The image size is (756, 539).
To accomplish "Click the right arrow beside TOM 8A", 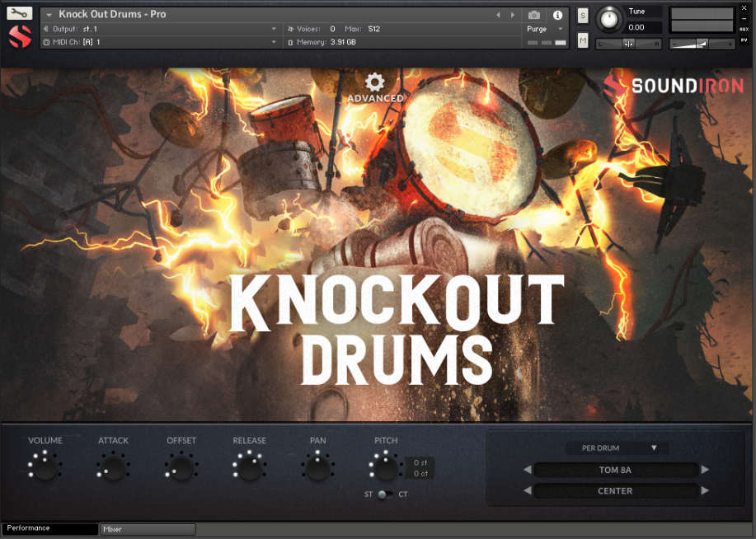I will (703, 469).
